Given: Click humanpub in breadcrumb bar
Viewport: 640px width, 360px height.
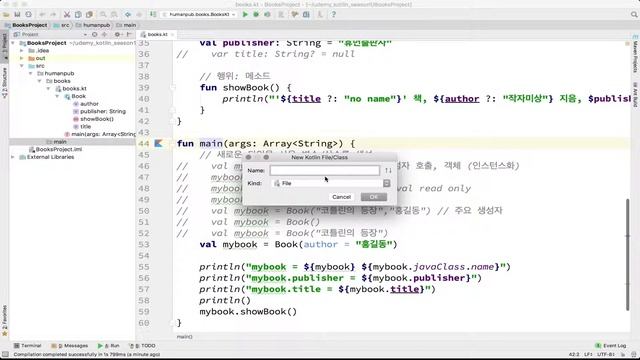Looking at the screenshot, I should (x=93, y=25).
